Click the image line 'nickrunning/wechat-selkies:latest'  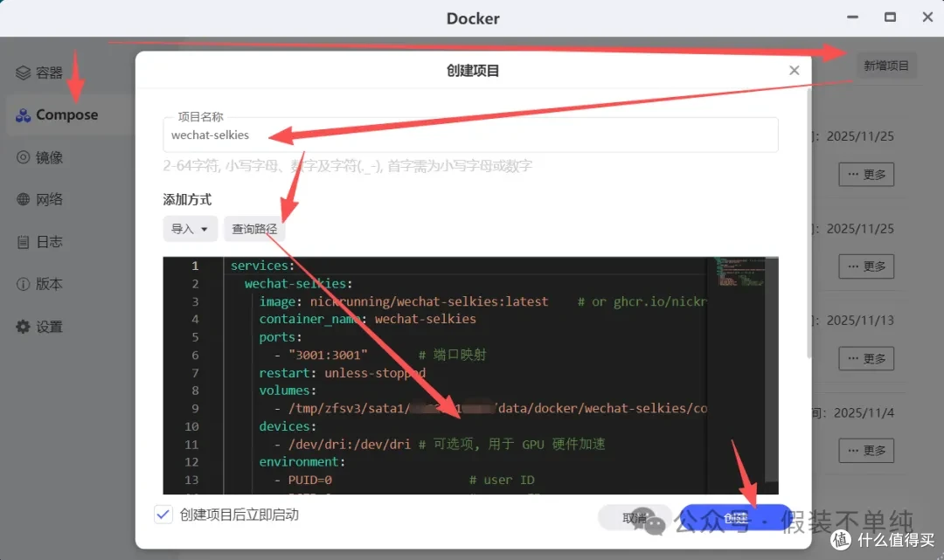tap(428, 301)
